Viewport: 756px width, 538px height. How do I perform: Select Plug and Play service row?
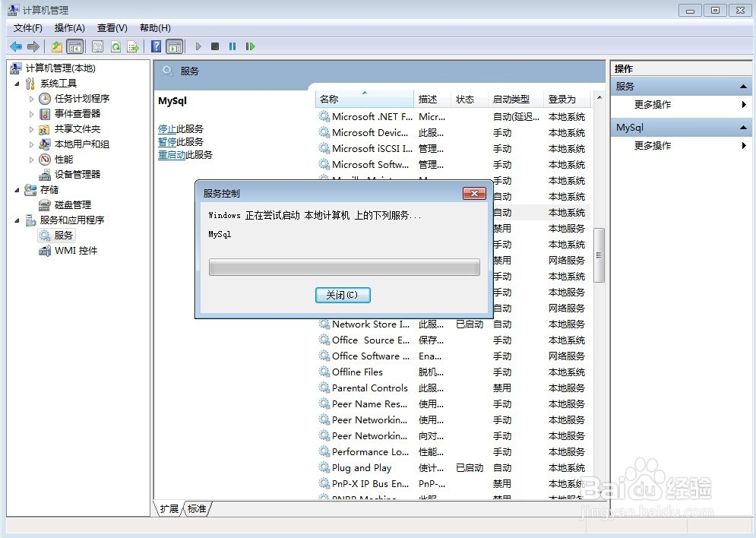pyautogui.click(x=453, y=468)
